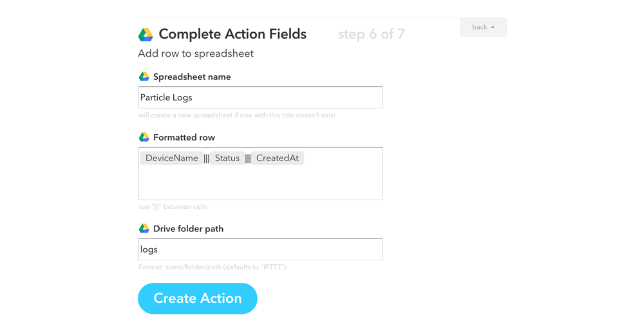Click the Formatted row label
The height and width of the screenshot is (328, 644).
coord(184,138)
